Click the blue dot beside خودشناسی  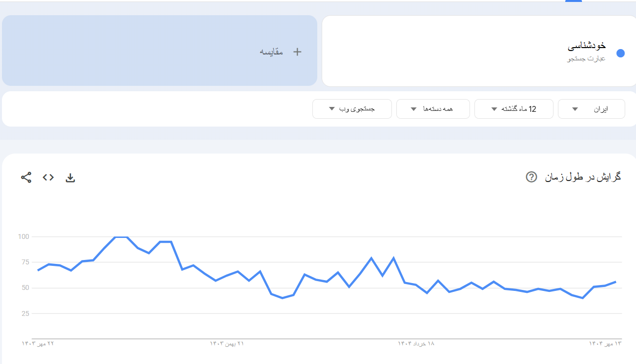click(620, 53)
